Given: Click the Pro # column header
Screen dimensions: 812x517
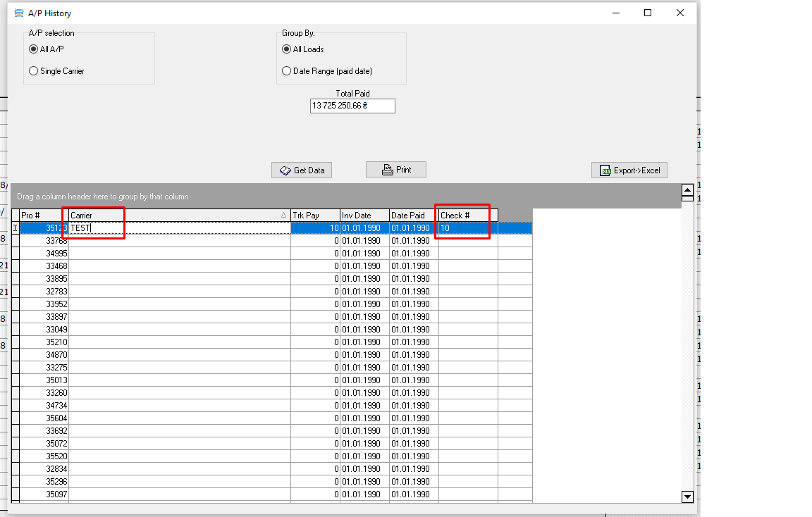Looking at the screenshot, I should (44, 216).
